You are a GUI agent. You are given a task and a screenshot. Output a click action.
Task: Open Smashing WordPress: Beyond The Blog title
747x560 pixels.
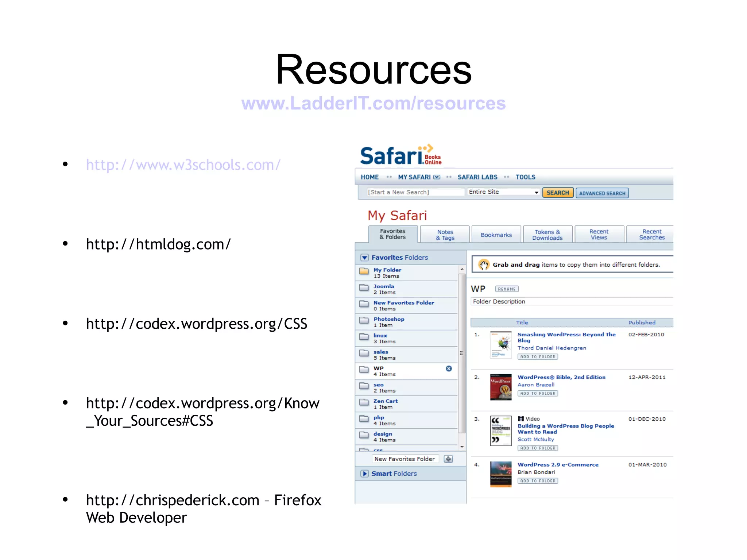(x=566, y=337)
